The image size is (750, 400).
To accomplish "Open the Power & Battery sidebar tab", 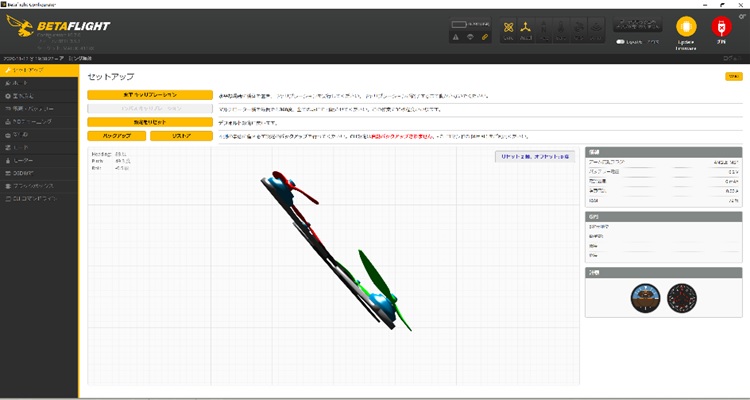I will (39, 109).
